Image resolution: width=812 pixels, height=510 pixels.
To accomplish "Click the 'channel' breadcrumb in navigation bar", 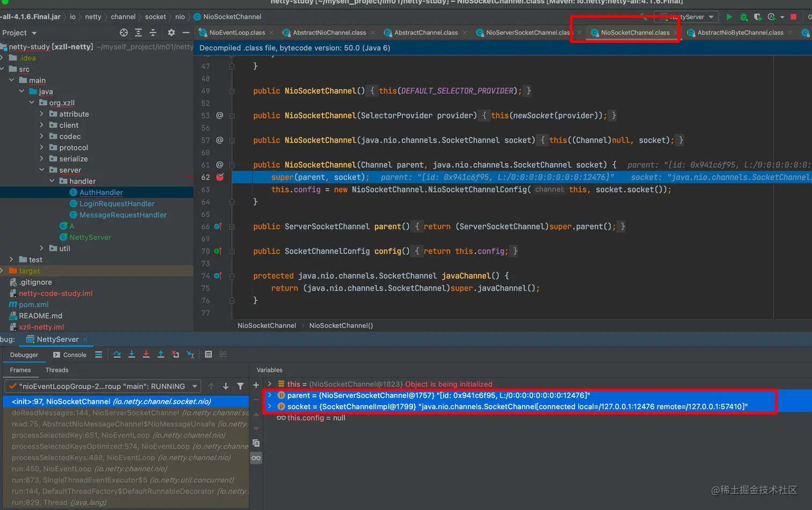I will click(123, 17).
